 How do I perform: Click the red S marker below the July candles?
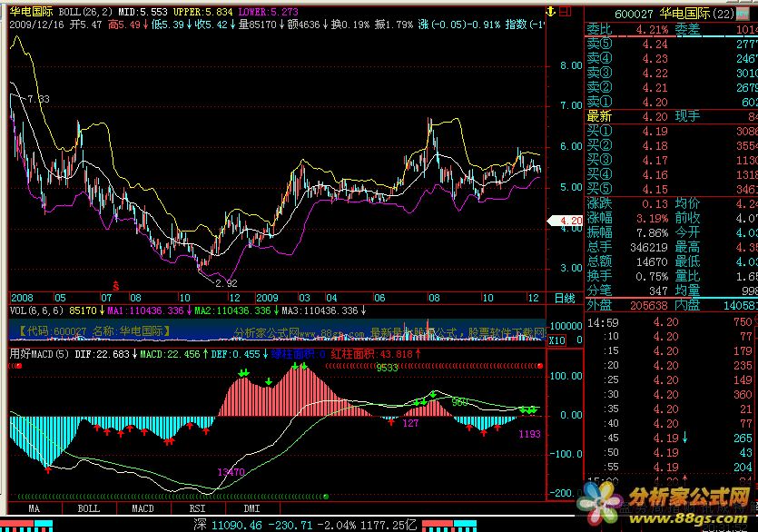click(x=115, y=286)
